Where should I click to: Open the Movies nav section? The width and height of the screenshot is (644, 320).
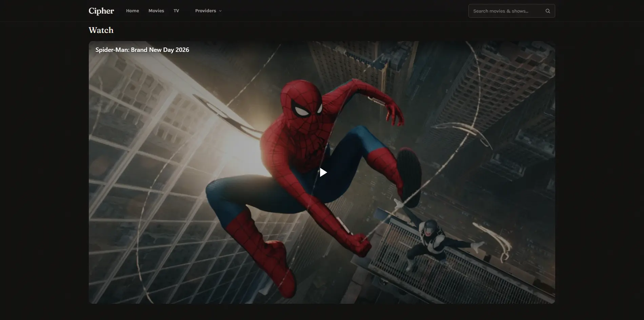click(156, 11)
